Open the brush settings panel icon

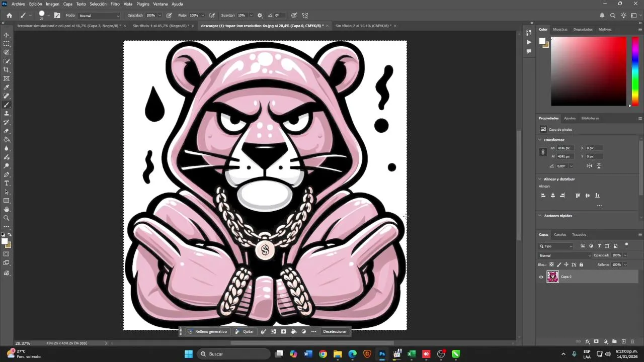pyautogui.click(x=57, y=16)
